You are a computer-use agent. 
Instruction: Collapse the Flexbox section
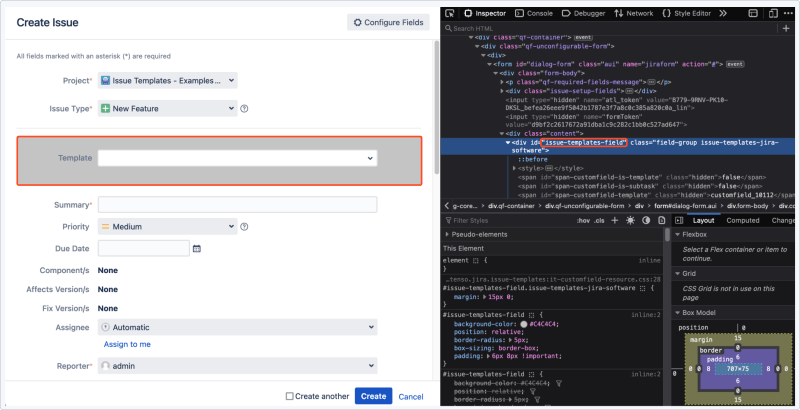pyautogui.click(x=678, y=235)
